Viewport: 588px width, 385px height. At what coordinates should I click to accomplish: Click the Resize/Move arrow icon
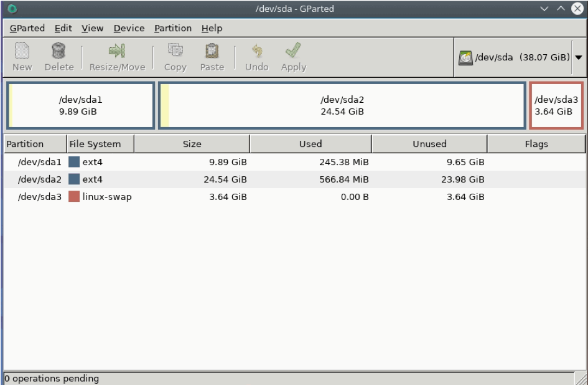(116, 50)
